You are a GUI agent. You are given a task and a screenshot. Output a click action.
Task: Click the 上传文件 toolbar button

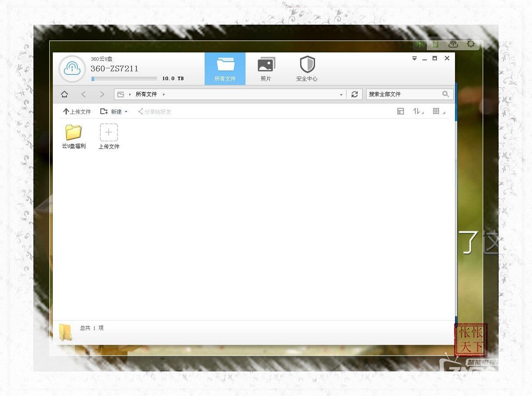pyautogui.click(x=77, y=111)
